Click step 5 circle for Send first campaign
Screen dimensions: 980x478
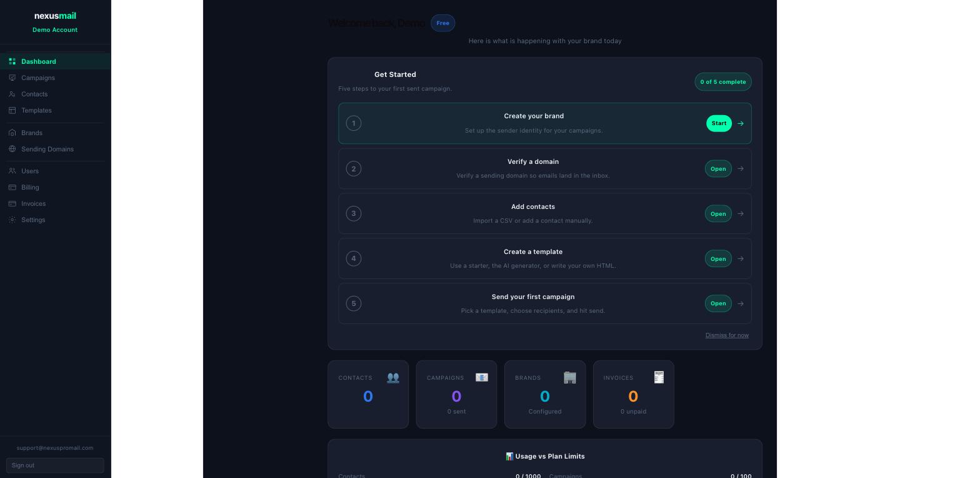tap(354, 303)
